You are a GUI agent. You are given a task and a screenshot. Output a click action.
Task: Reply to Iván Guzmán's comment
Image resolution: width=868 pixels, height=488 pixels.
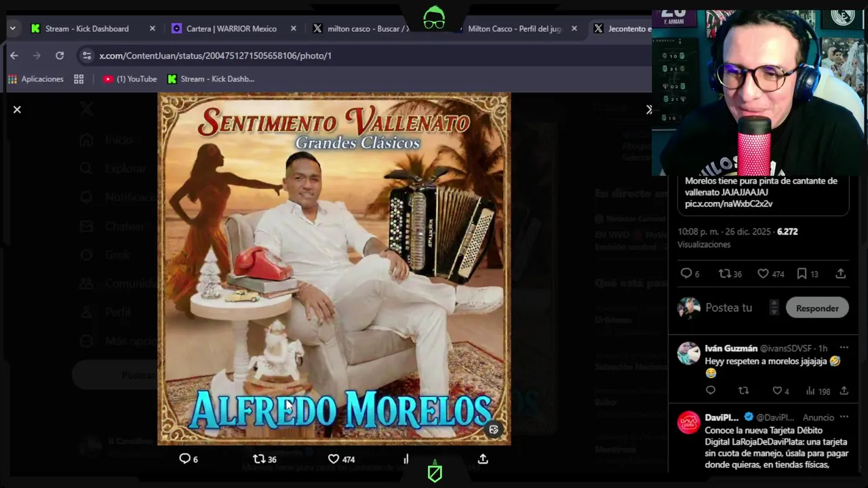(x=710, y=390)
